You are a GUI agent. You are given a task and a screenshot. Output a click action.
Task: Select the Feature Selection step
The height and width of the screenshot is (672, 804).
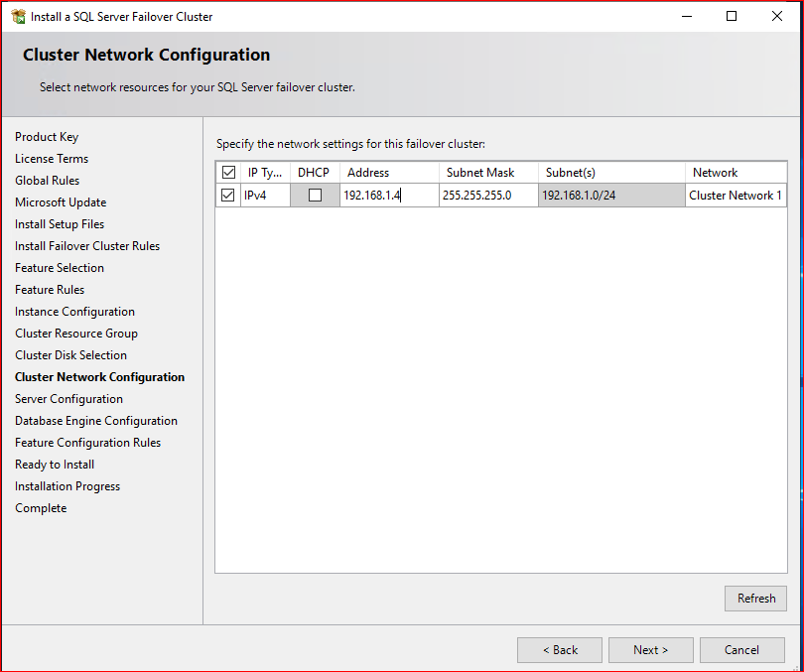point(60,268)
